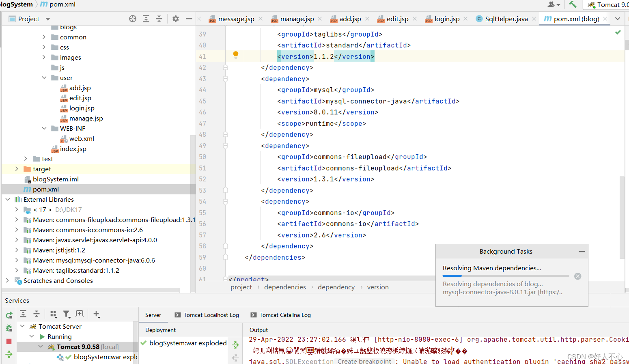This screenshot has height=364, width=629.
Task: Stop the running Tomcat server
Action: coord(9,341)
